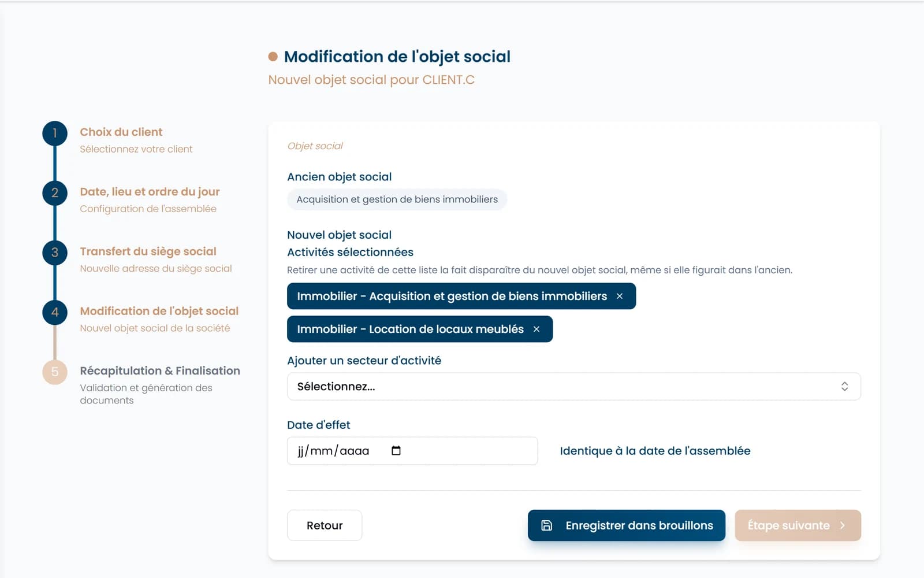Click the up-down arrows of the Sélectionnez combo box

point(844,387)
